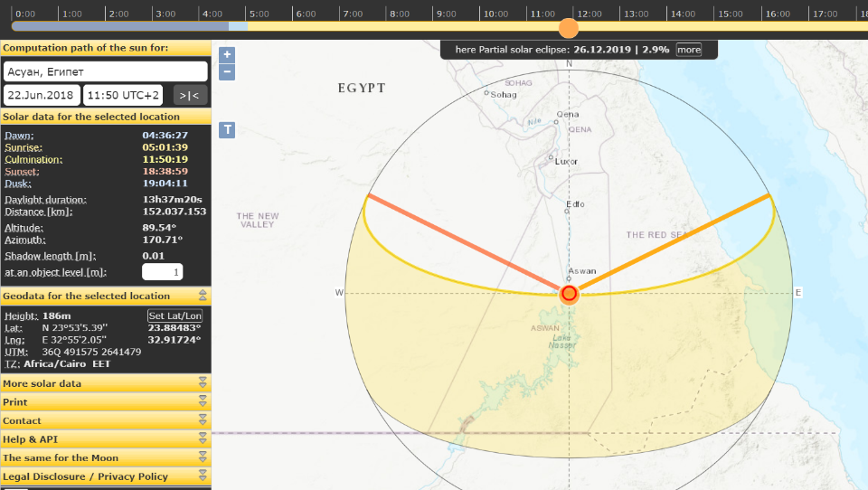This screenshot has width=868, height=490.
Task: Click the Solar data section header
Action: (106, 117)
